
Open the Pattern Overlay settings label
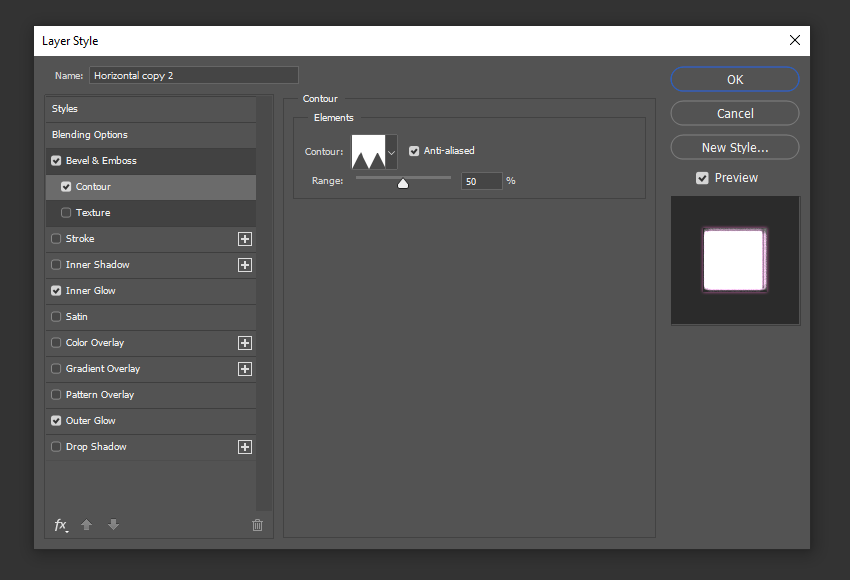[100, 395]
